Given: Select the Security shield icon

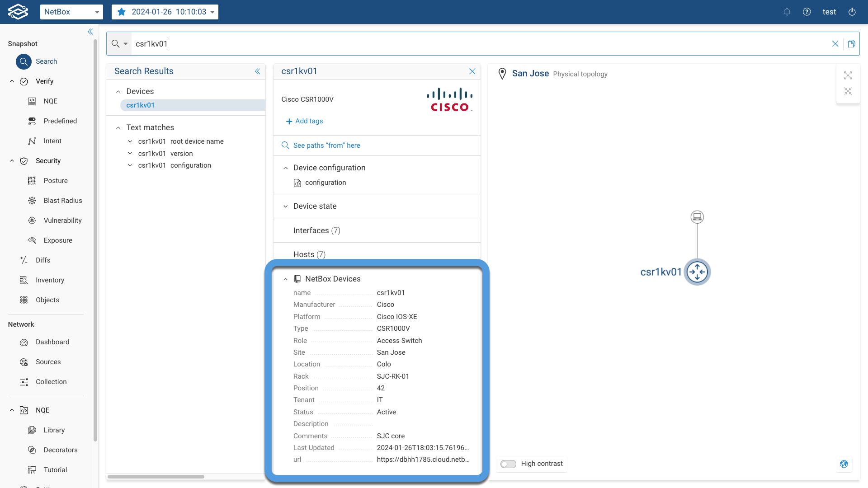Looking at the screenshot, I should [24, 160].
